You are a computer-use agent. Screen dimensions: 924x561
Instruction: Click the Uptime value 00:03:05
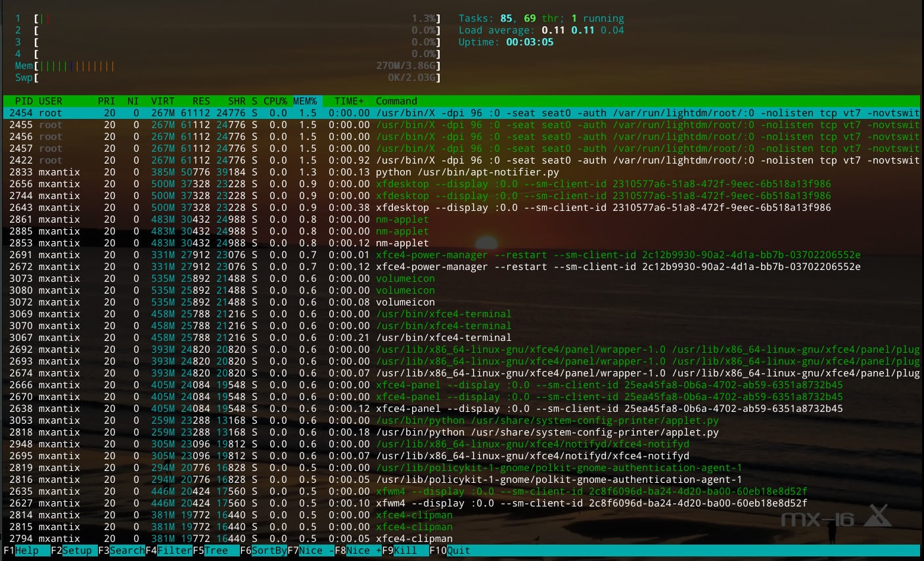tap(530, 42)
